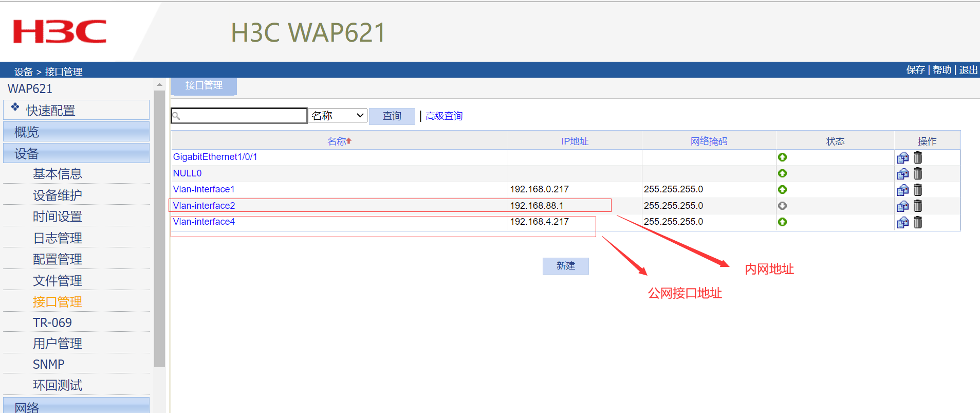
Task: Delete Vlan-interface1 with trash icon
Action: pos(918,190)
